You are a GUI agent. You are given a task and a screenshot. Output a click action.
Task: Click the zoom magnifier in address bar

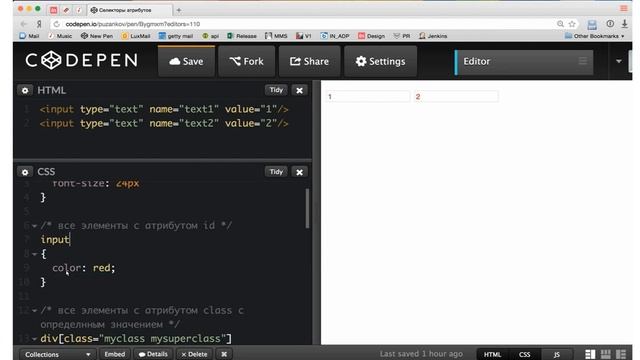(x=560, y=24)
